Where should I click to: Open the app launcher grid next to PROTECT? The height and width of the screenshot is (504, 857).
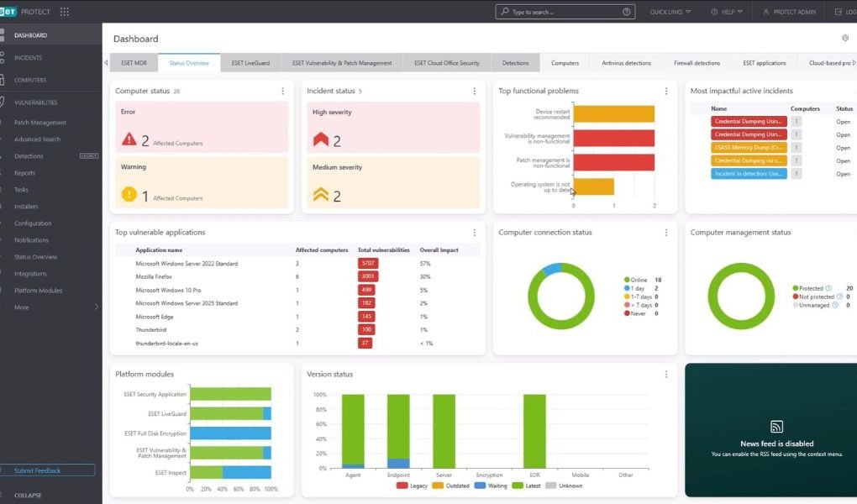click(65, 12)
